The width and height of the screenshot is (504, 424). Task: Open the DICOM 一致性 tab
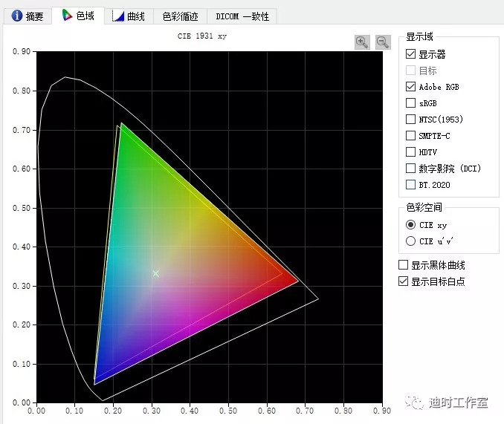point(242,16)
